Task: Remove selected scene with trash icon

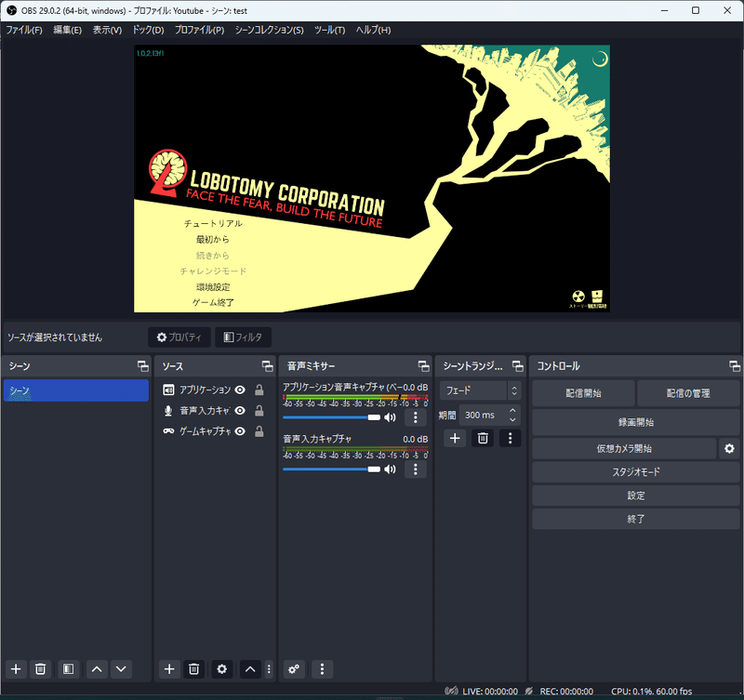Action: tap(40, 668)
